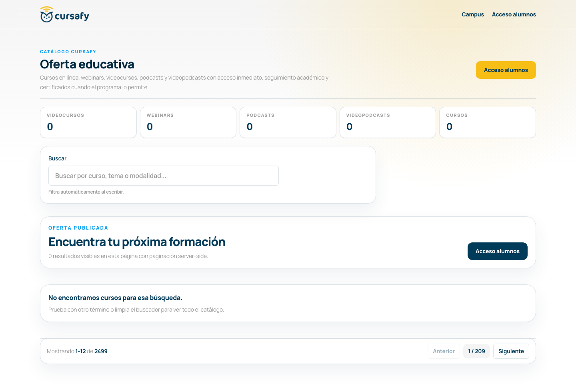
Task: Click the No encontramos cursos message
Action: (x=115, y=298)
